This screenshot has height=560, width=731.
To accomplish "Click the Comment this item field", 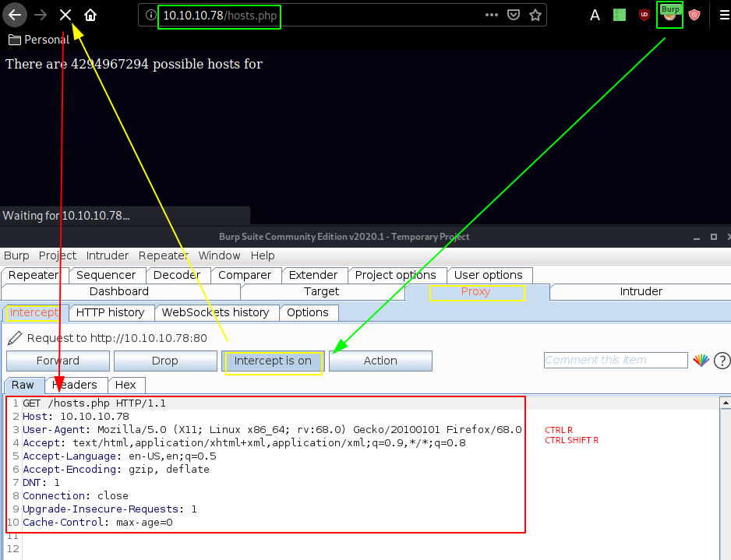I will coord(616,360).
